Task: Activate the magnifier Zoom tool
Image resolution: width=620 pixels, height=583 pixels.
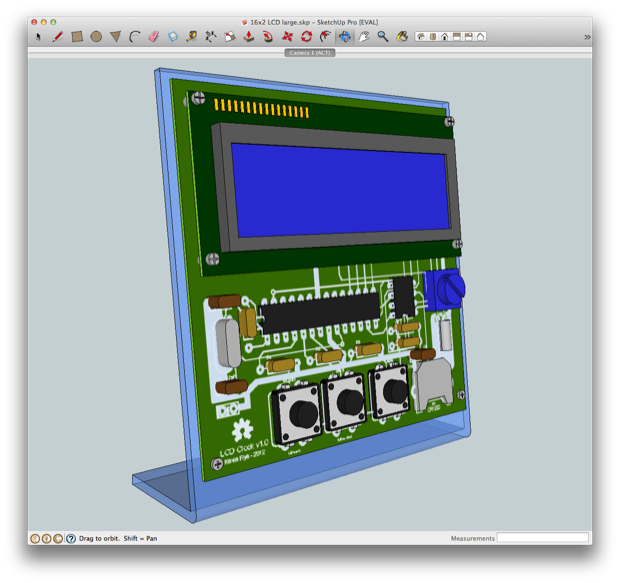Action: [x=383, y=37]
